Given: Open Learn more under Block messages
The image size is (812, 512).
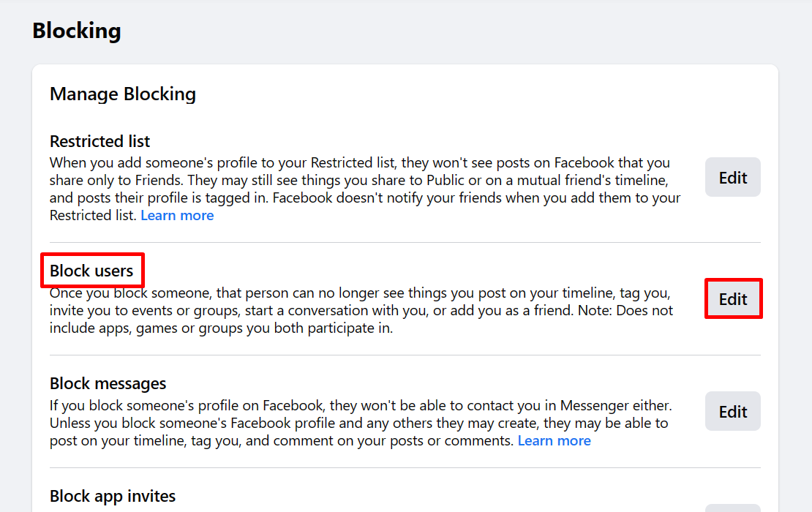Looking at the screenshot, I should (555, 440).
